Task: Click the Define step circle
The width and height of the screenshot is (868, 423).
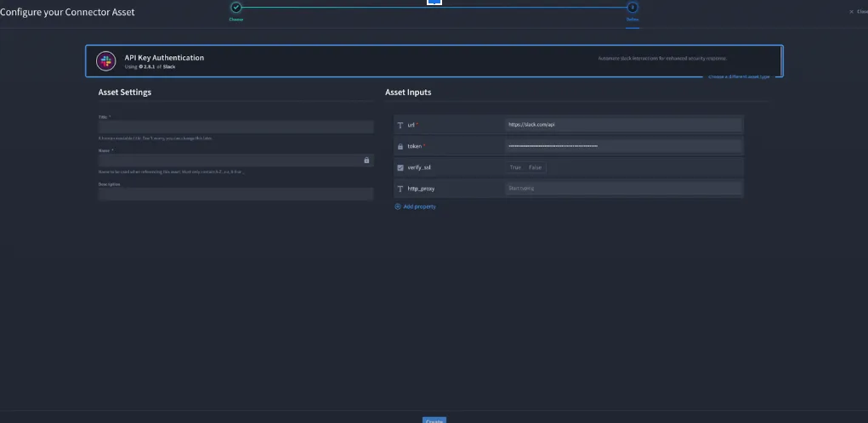Action: pos(633,7)
